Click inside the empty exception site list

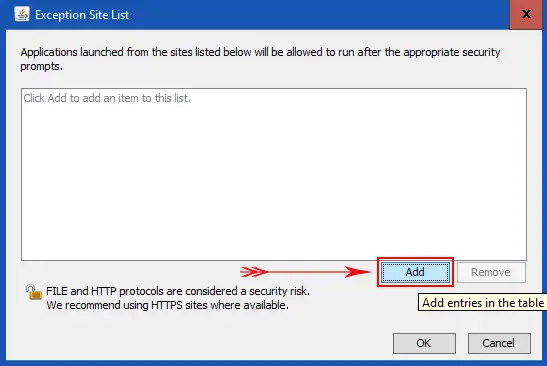[x=274, y=174]
